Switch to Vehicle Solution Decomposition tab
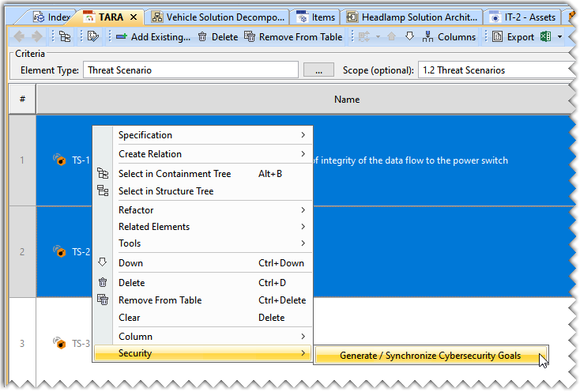Image resolution: width=580 pixels, height=392 pixels. click(x=217, y=17)
